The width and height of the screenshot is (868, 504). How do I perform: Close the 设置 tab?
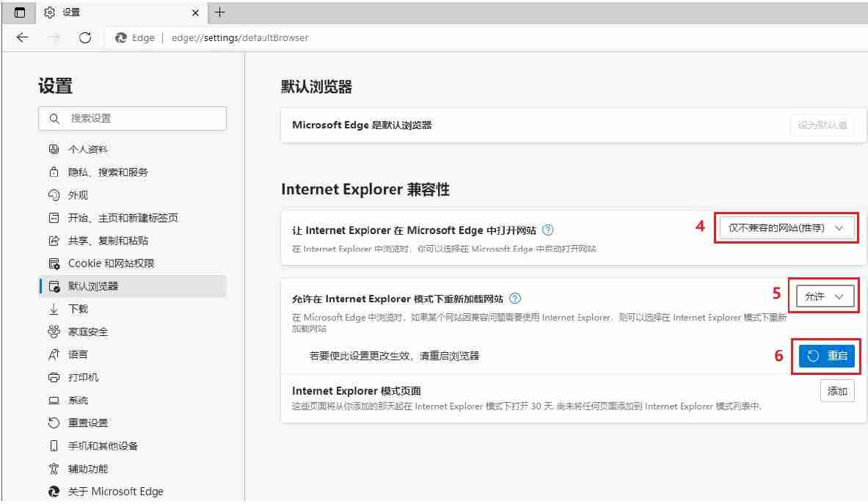(x=195, y=12)
